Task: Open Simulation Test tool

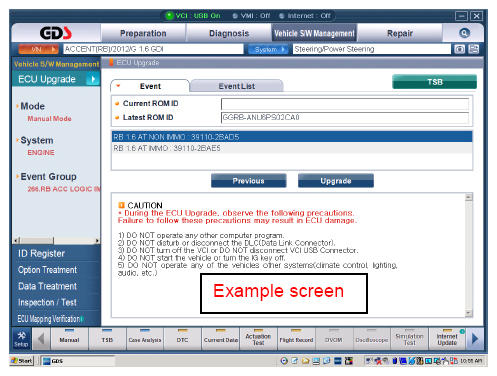Action: (x=409, y=339)
